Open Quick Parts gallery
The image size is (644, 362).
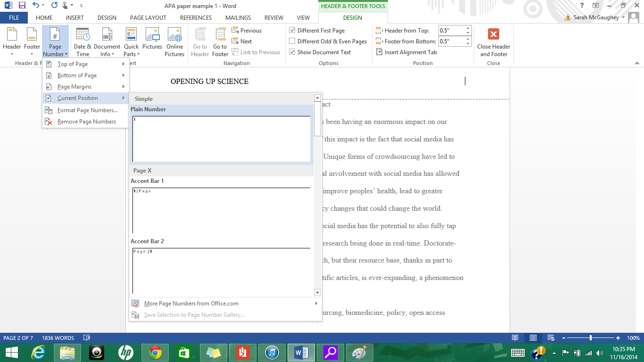(x=131, y=41)
